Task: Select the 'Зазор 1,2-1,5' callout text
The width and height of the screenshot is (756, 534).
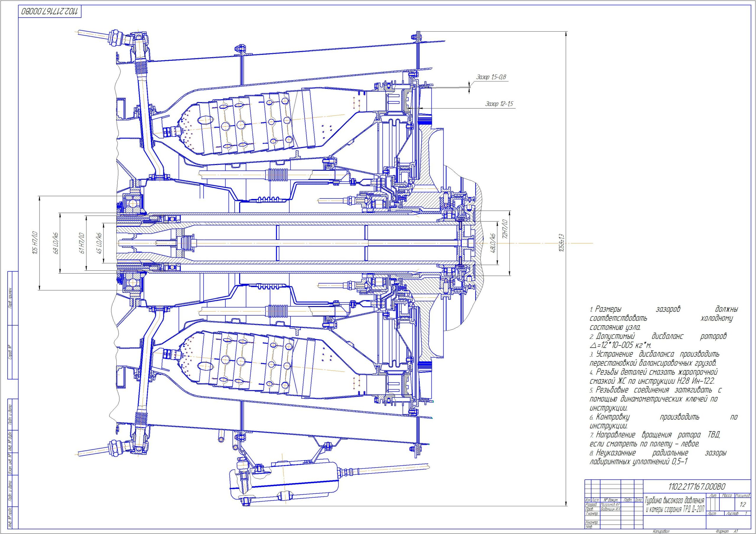Action: point(499,104)
